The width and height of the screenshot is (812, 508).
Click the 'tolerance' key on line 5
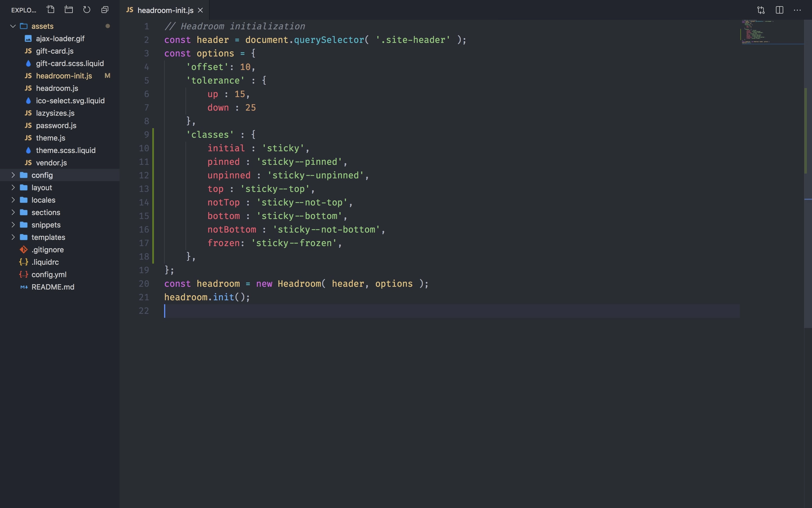[x=215, y=81]
